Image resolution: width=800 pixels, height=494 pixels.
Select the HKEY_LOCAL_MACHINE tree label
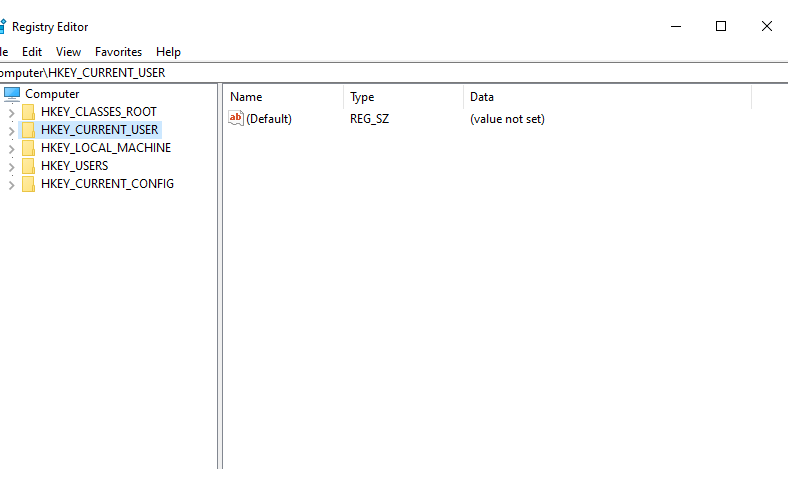(106, 148)
